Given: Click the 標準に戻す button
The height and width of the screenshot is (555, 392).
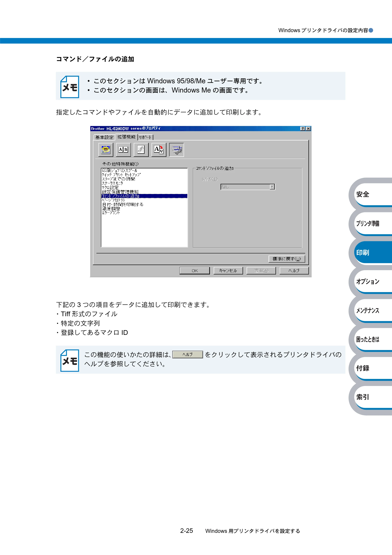Looking at the screenshot, I should [x=287, y=259].
